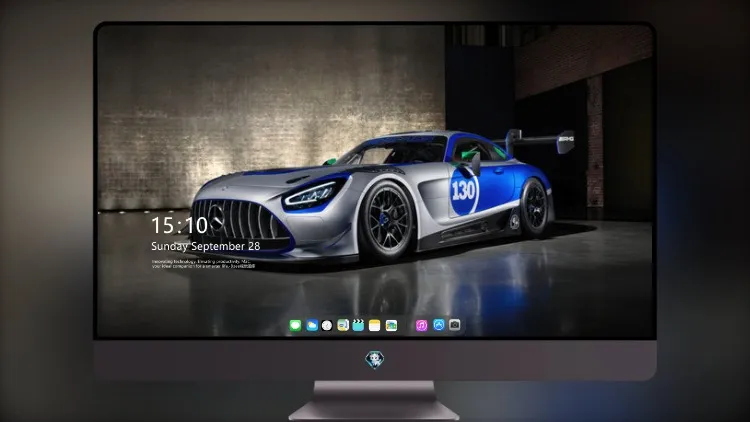This screenshot has width=750, height=422.
Task: Launch the Camera app from the dock
Action: [x=455, y=325]
